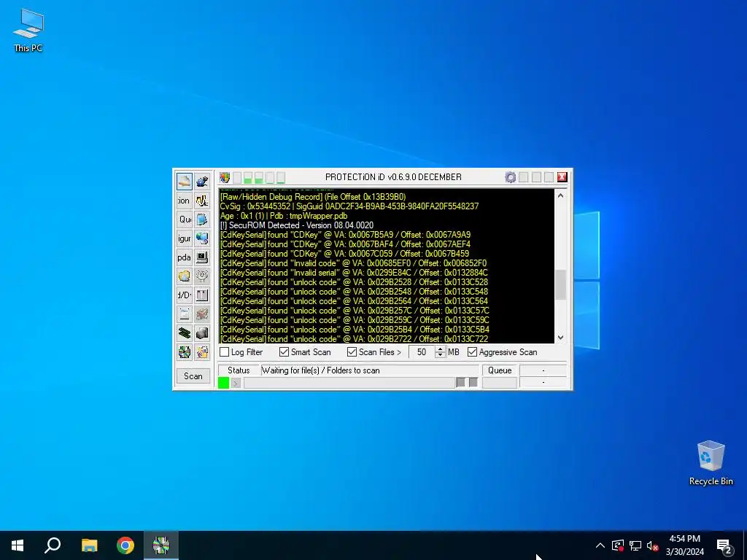Click the scan progress bar

(349, 383)
